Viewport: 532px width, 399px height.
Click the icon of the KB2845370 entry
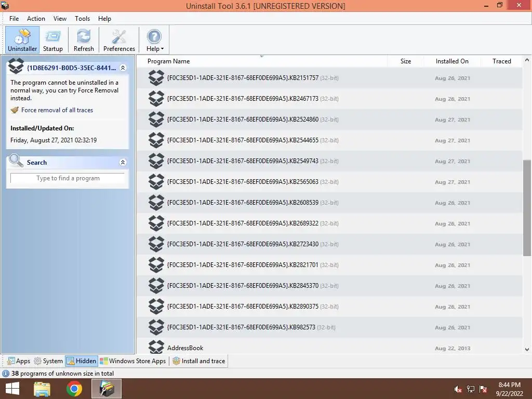tap(156, 286)
